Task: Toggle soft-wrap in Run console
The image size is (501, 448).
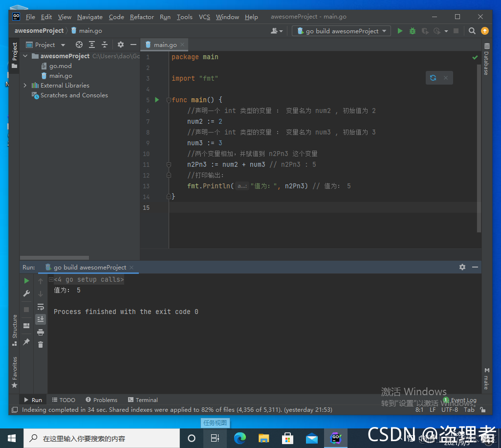Action: pos(41,307)
